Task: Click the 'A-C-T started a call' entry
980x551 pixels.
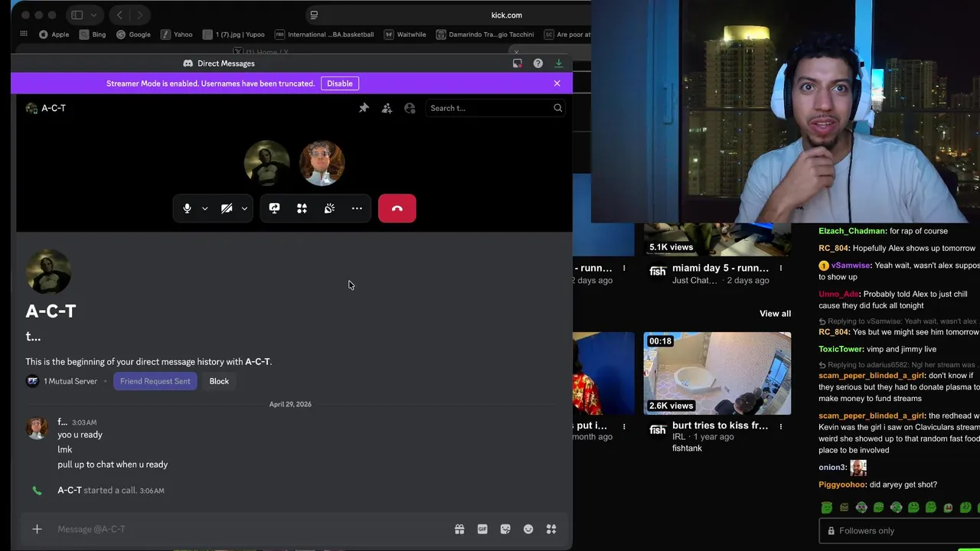Action: pyautogui.click(x=111, y=491)
